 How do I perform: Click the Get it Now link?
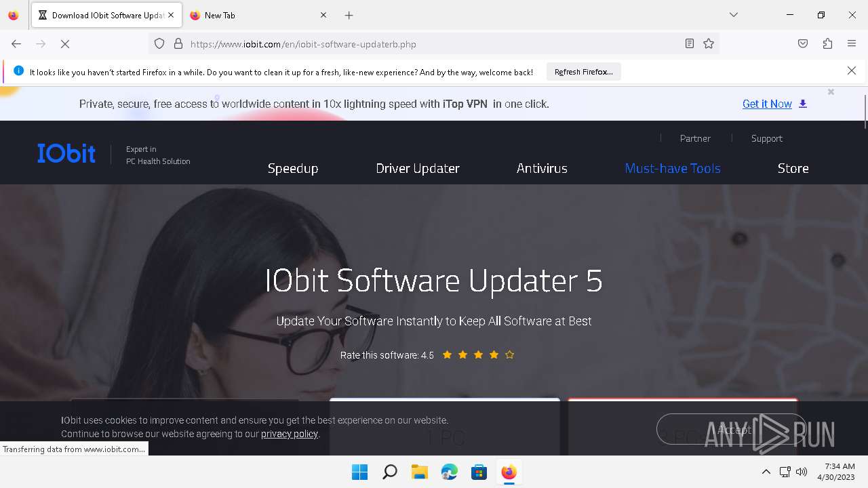767,104
